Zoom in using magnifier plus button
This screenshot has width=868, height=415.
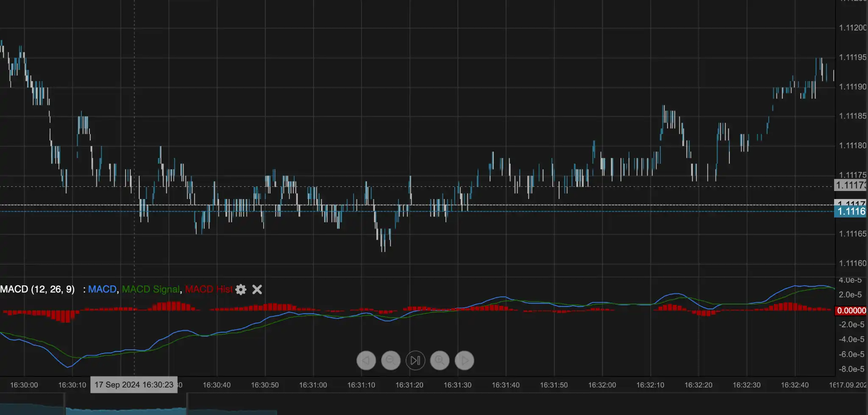[x=440, y=360]
